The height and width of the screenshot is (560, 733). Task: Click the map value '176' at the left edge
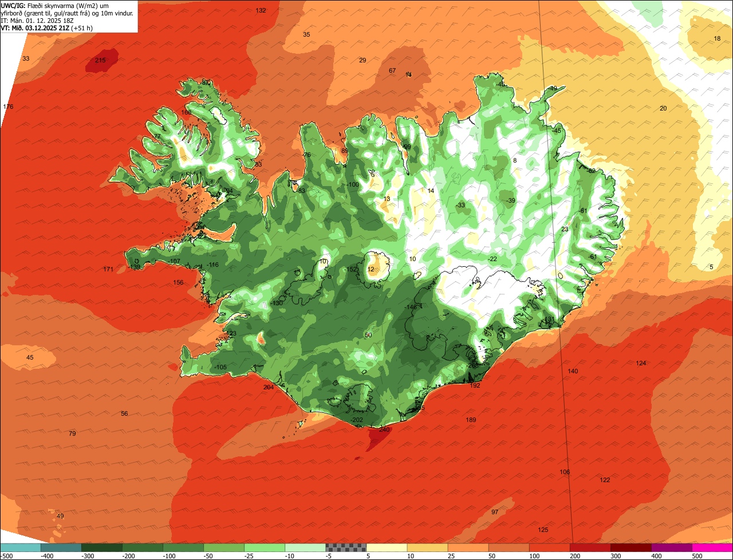(8, 107)
